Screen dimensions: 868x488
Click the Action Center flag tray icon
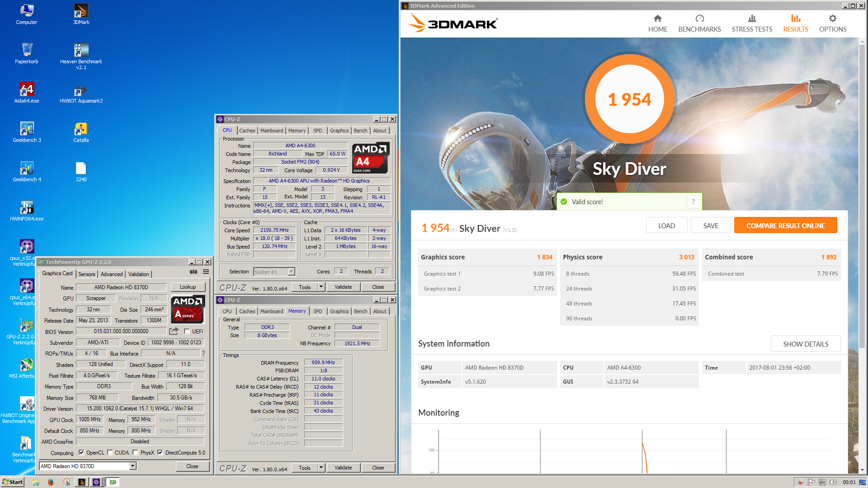[x=811, y=482]
